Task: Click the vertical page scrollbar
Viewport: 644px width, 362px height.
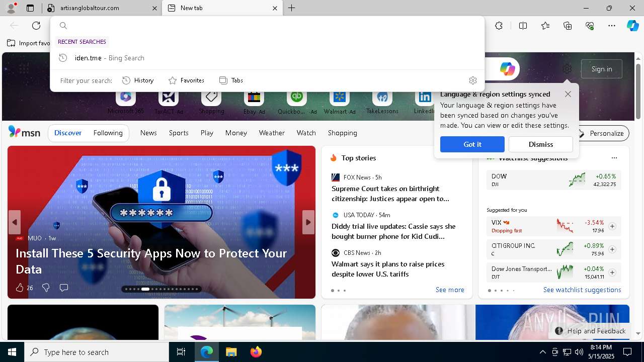Action: coord(638,90)
